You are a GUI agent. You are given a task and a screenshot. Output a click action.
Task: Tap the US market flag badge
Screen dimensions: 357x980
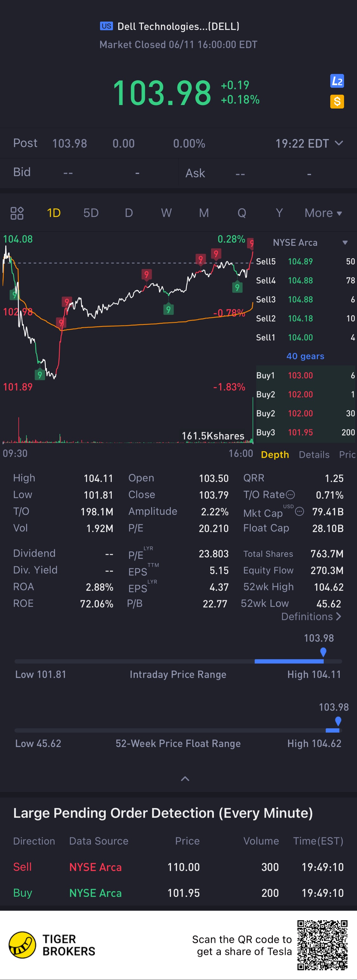tap(106, 26)
